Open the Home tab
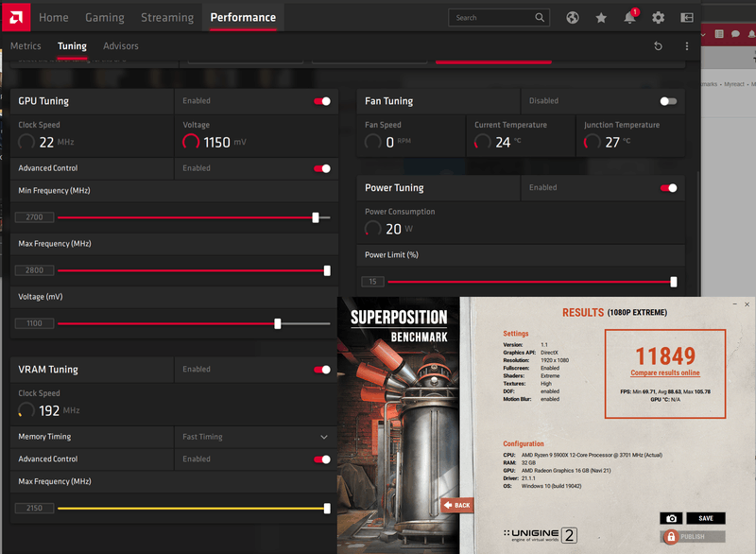 pos(54,18)
